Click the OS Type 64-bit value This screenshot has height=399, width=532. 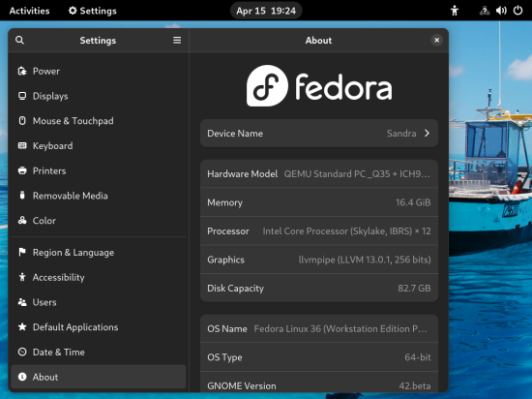coord(417,357)
